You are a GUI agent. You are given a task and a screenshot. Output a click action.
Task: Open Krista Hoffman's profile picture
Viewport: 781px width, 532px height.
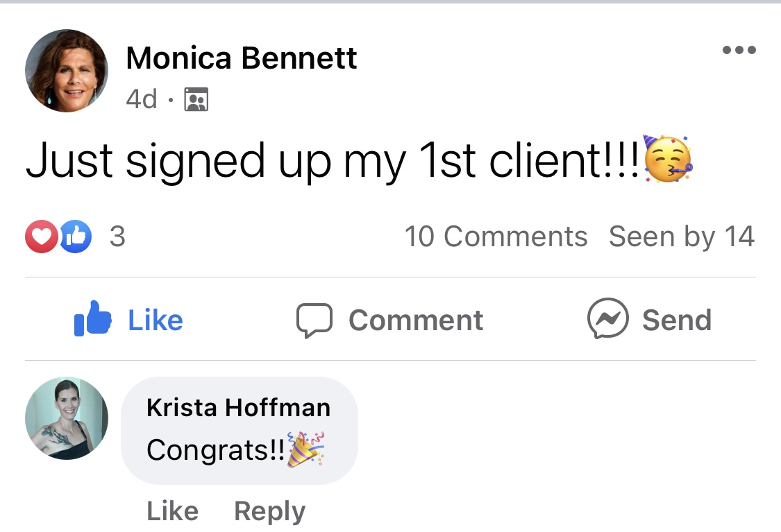tap(67, 418)
